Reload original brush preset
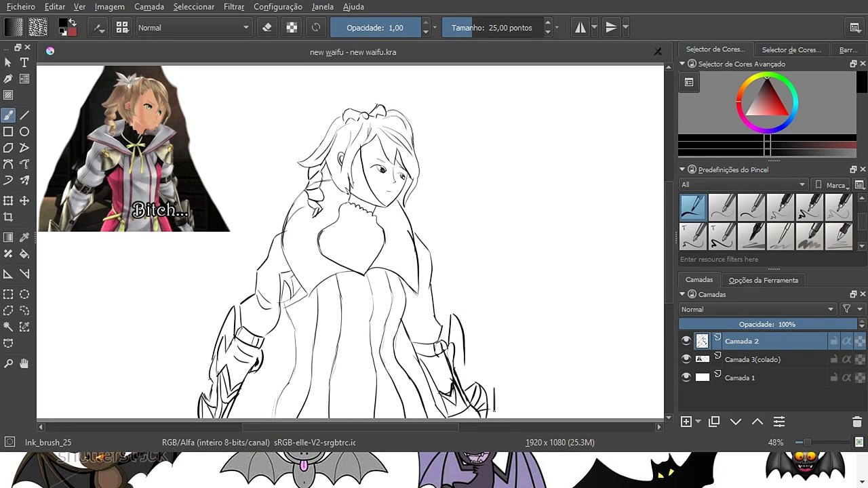868x488 pixels. 316,28
